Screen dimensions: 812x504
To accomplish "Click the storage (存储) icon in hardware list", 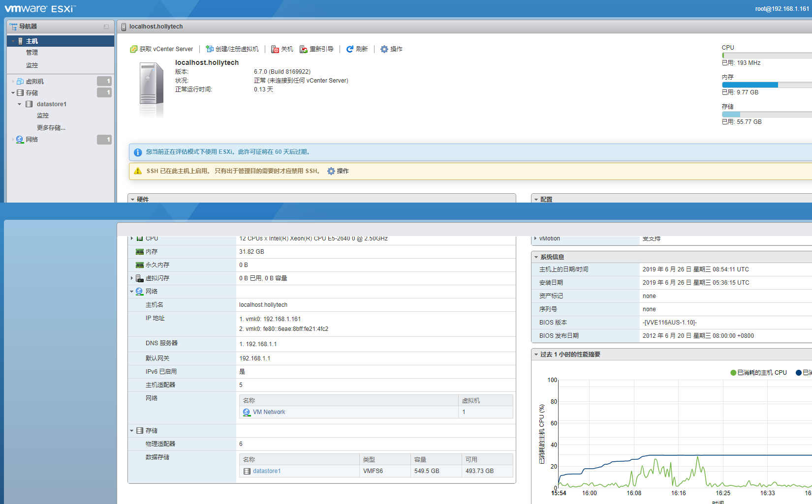I will tap(140, 431).
